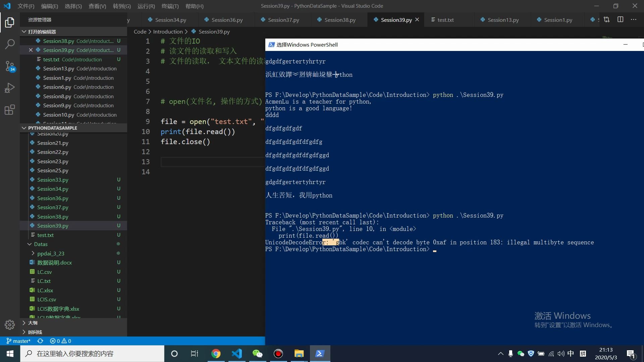644x362 pixels.
Task: Click the split editor right icon
Action: (x=620, y=19)
